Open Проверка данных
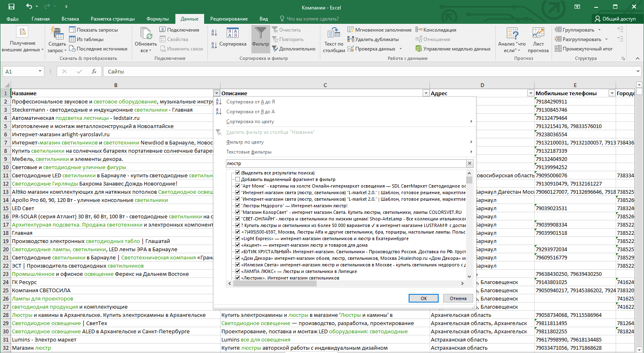The image size is (644, 353). coord(375,49)
